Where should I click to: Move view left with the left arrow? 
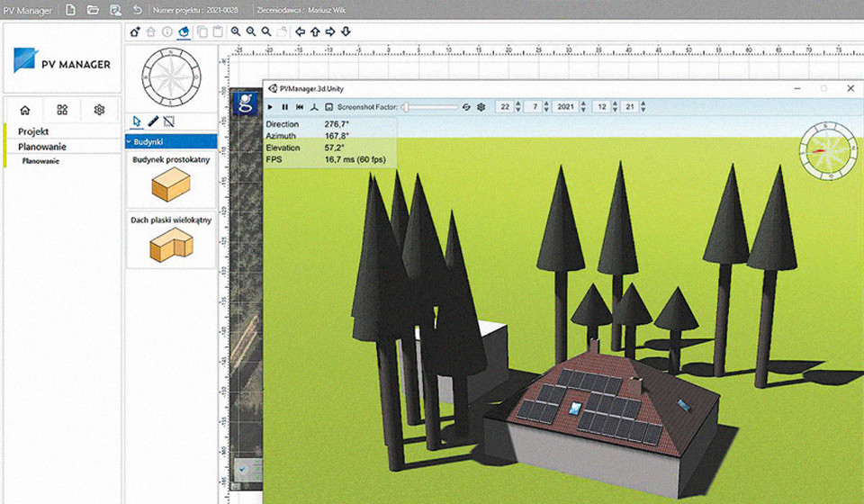(x=300, y=31)
